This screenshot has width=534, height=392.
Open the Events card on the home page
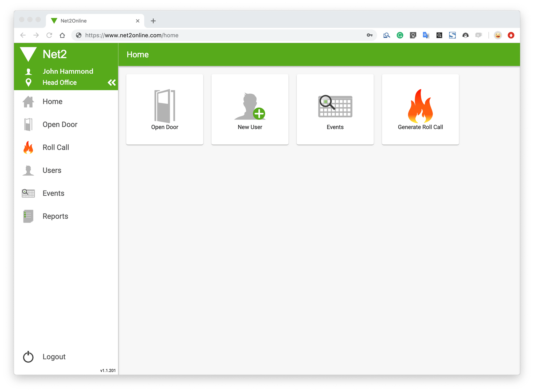(x=335, y=109)
